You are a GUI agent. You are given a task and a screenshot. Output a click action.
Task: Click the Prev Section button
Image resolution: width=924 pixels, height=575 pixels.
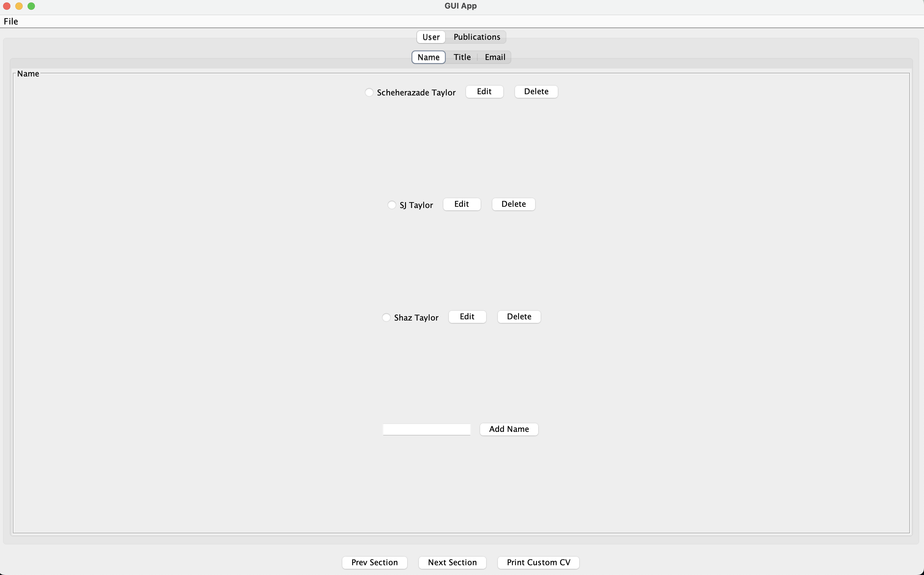tap(374, 562)
